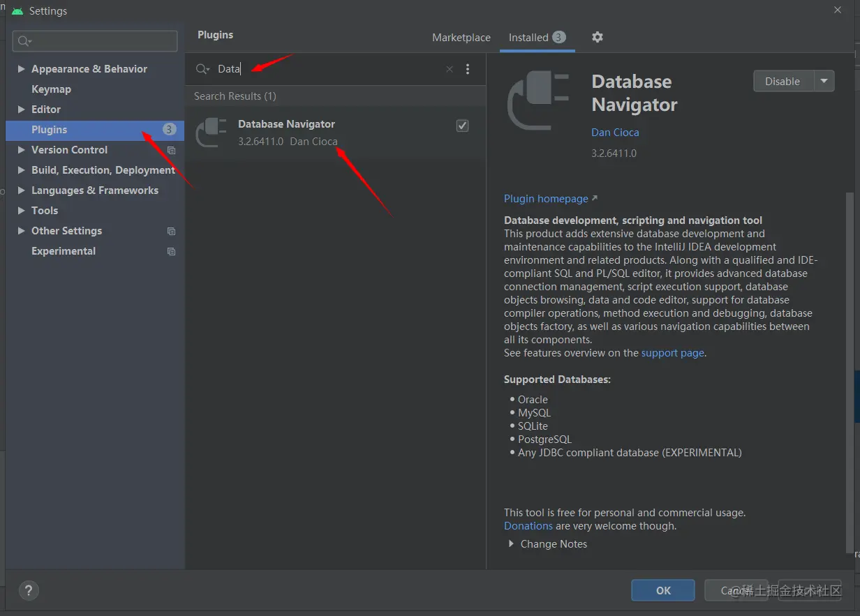Screen dimensions: 860x616
Task: Click the PostgreSQL supported database entry
Action: point(544,440)
